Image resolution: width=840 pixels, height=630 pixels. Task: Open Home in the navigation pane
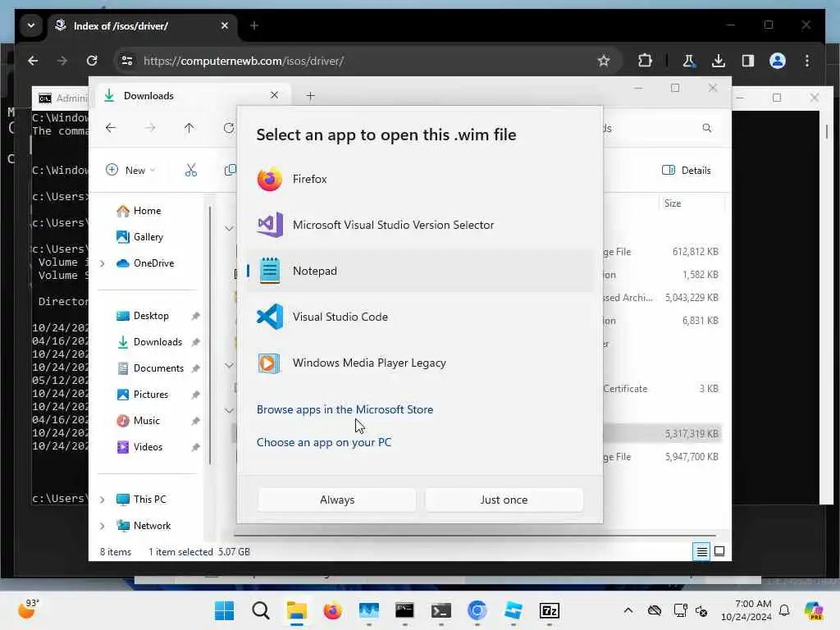point(139,211)
